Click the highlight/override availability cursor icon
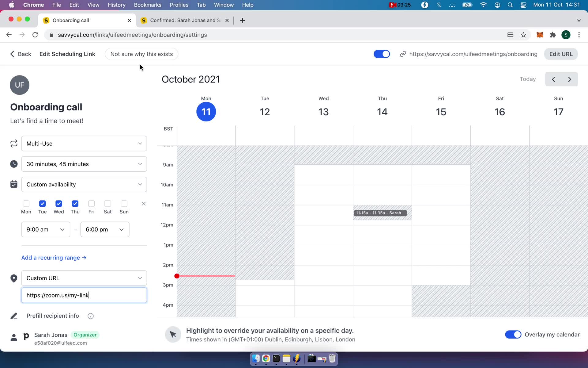 (x=173, y=334)
